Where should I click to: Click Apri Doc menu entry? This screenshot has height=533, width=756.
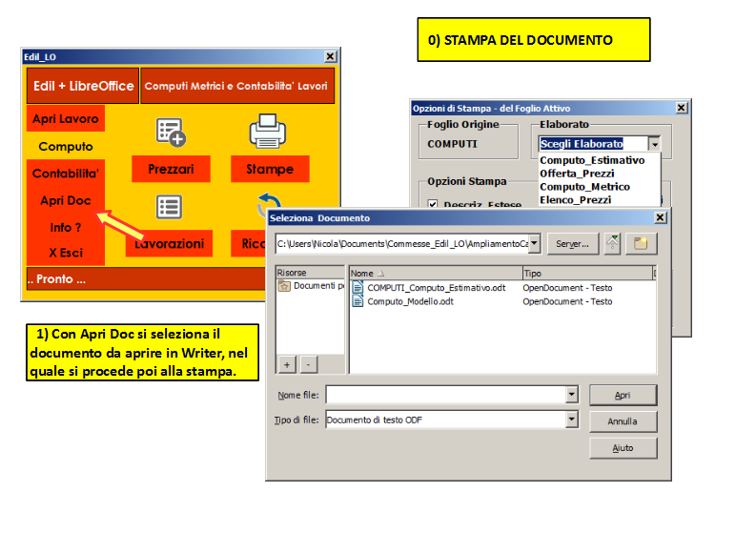point(66,200)
